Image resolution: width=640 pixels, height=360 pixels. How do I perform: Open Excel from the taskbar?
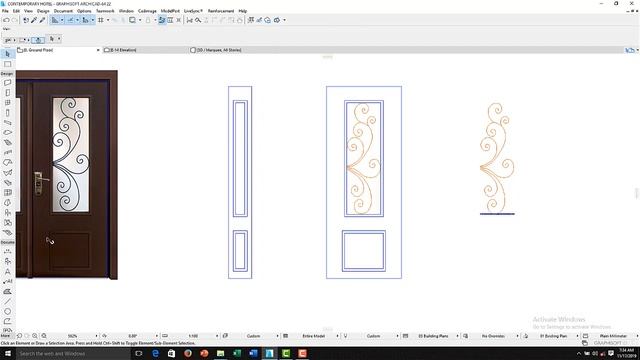click(237, 353)
